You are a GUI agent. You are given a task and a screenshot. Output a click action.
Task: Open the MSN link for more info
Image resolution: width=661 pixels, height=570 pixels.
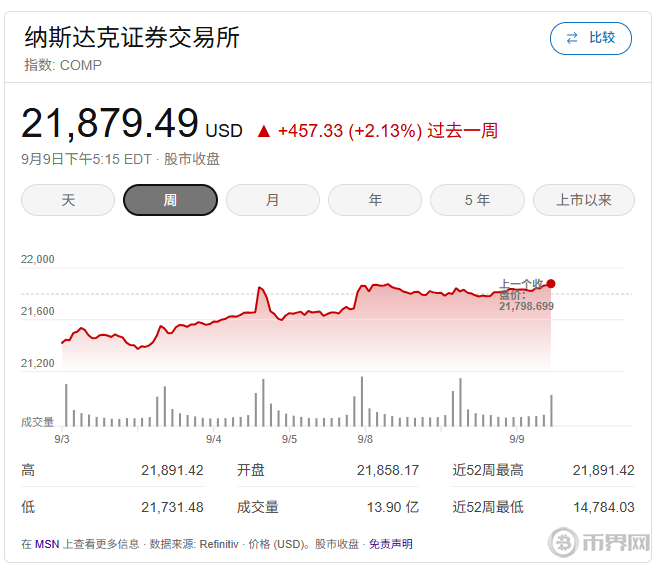(x=47, y=544)
